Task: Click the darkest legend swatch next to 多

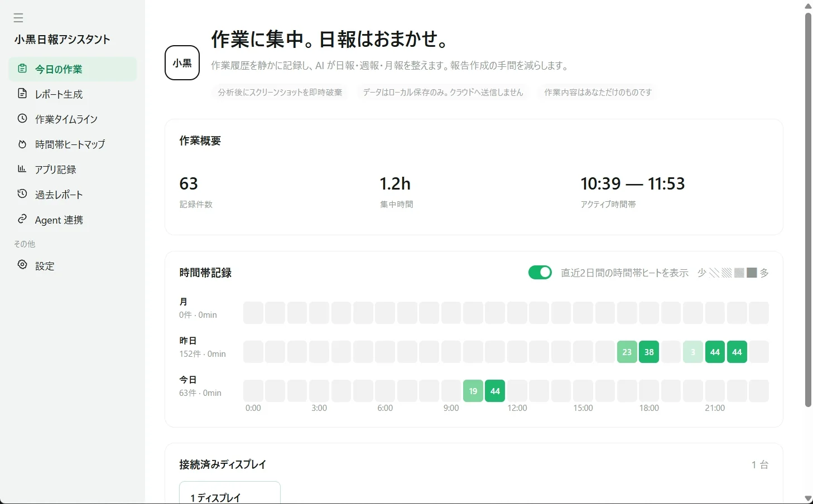Action: pos(752,273)
